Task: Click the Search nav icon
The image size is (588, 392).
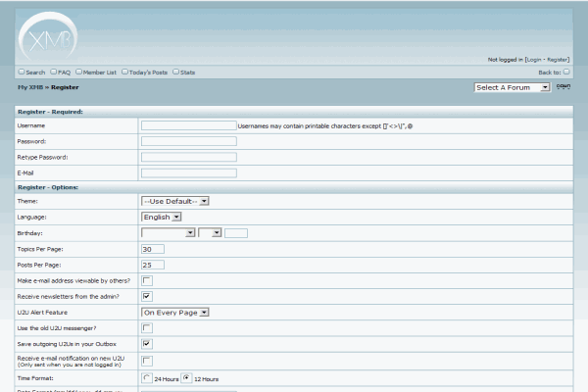Action: pos(22,72)
